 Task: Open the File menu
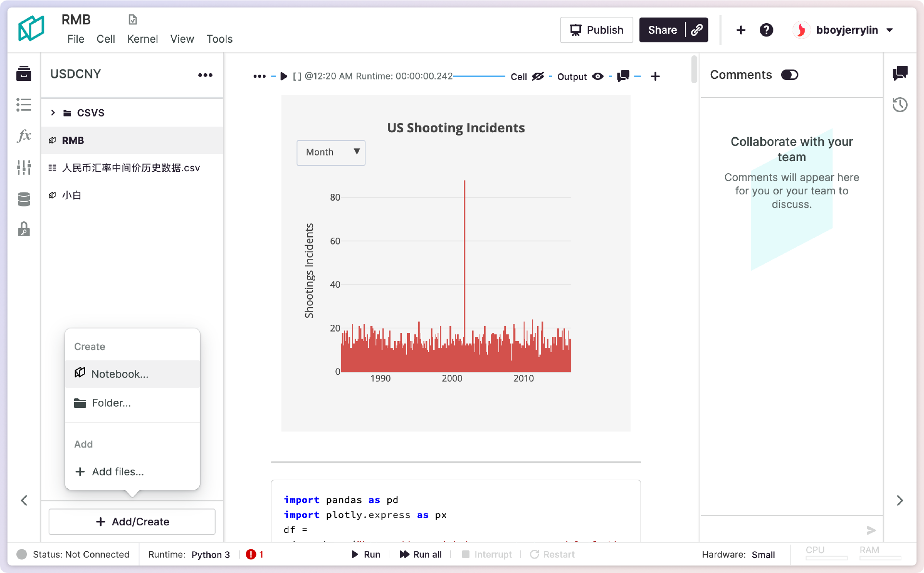coord(76,39)
